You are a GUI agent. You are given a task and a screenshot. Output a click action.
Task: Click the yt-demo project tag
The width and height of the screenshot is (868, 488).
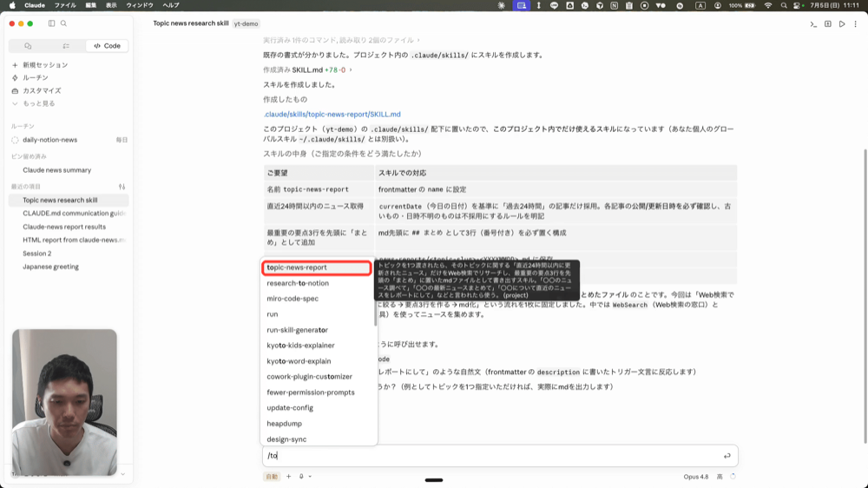click(246, 23)
